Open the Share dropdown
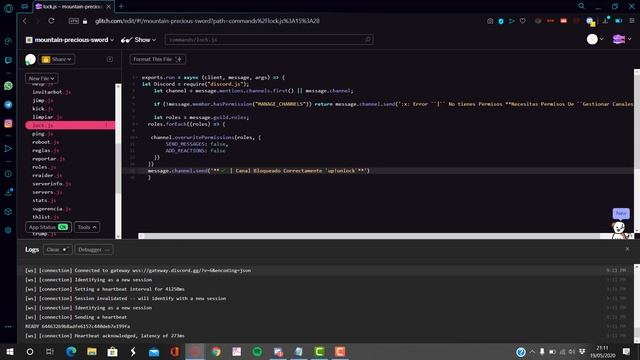 tap(57, 59)
